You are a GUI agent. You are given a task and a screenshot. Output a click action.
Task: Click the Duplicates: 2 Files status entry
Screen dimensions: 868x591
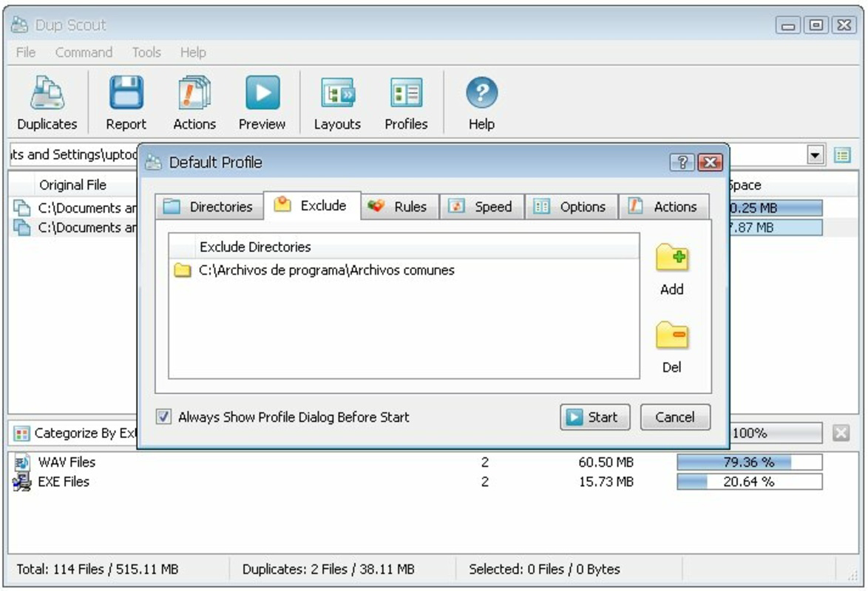point(328,569)
